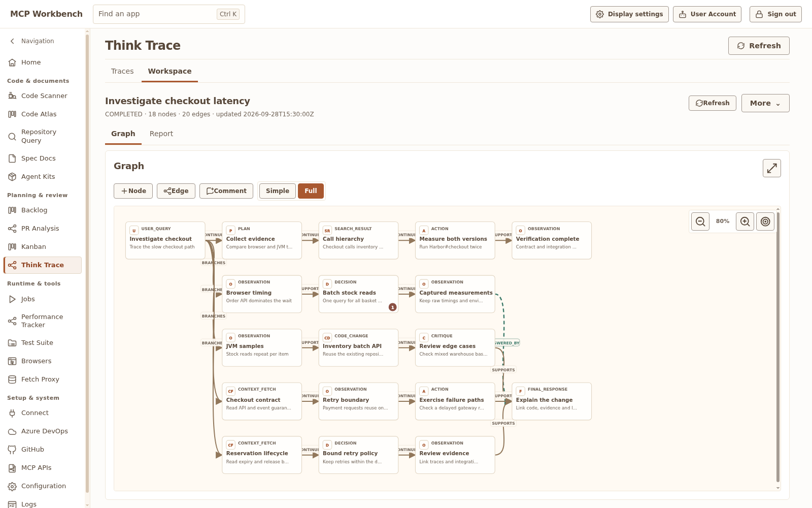Add a Comment to graph
Viewport: 812px width, 508px height.
pos(226,191)
